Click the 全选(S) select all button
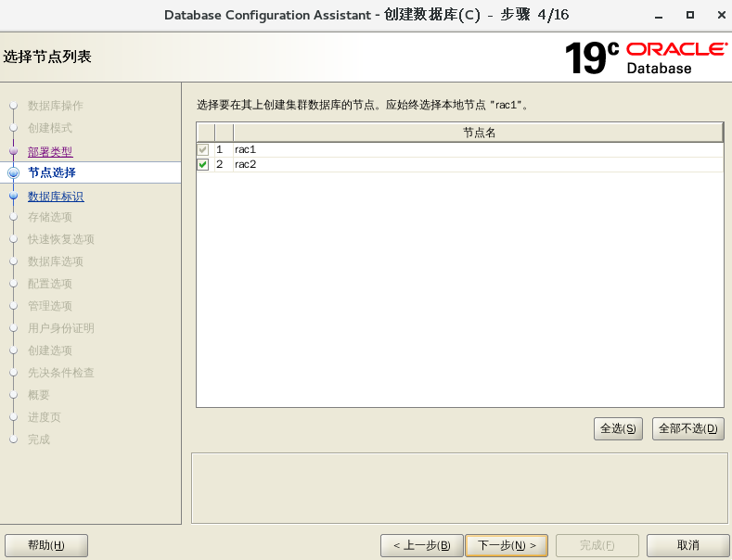 [619, 428]
